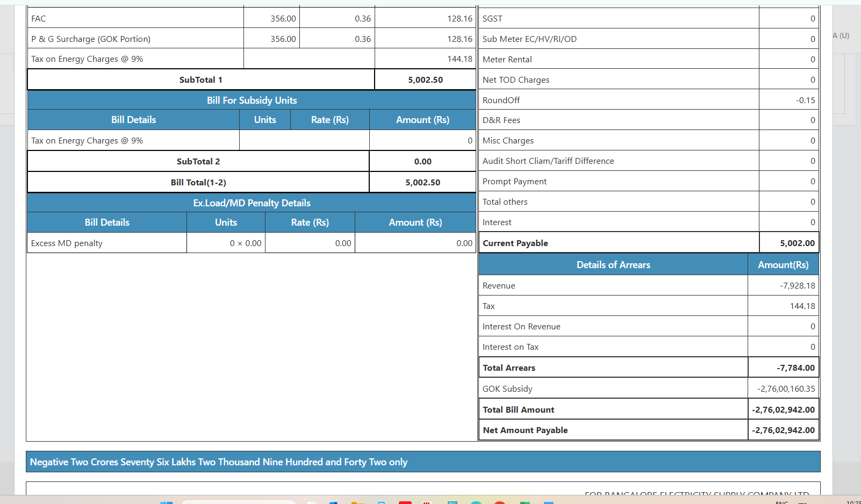Select the Prompt Payment value 0
Viewport: 861px width, 504px height.
813,182
